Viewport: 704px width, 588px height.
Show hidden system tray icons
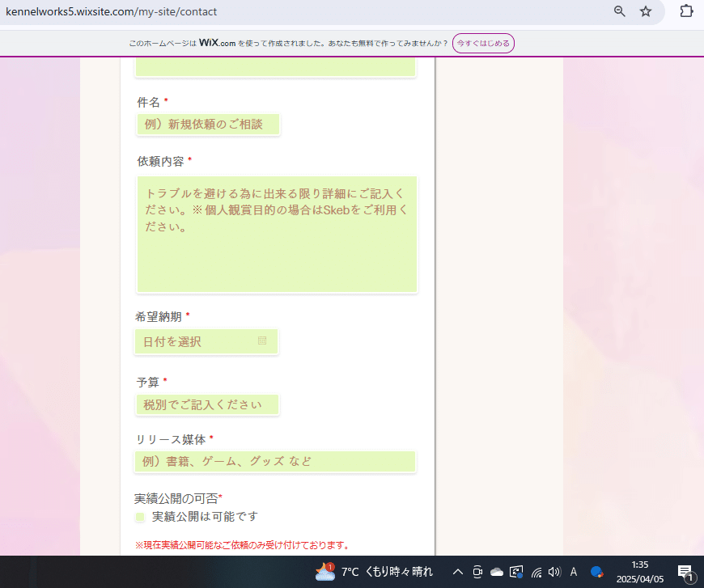[x=457, y=572]
